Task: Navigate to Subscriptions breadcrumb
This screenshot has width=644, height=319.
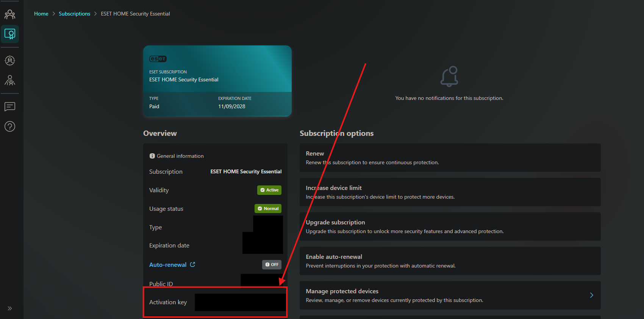Action: [x=74, y=14]
